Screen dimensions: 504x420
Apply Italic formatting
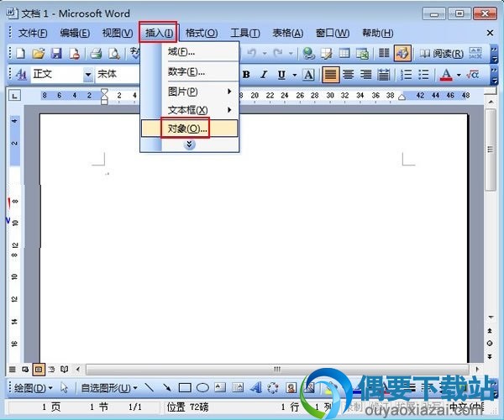pos(264,75)
